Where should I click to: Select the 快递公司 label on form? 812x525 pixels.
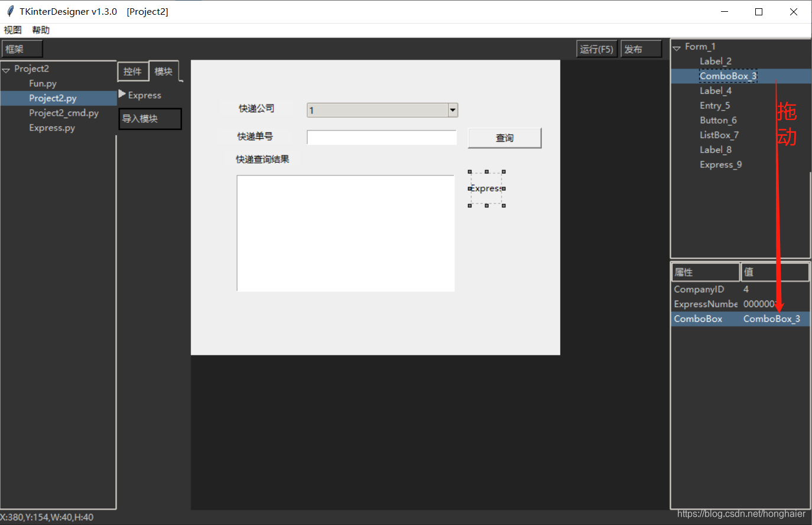point(256,108)
